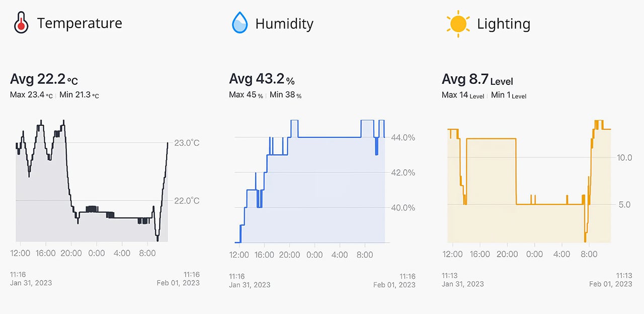Image resolution: width=644 pixels, height=314 pixels.
Task: Click the Avg 43.2 % humidity reading
Action: tap(262, 79)
